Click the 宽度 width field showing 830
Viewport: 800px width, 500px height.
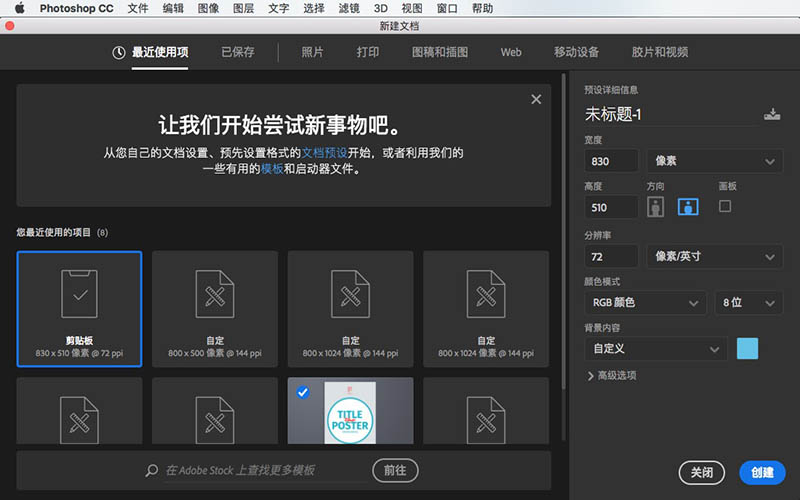click(611, 161)
